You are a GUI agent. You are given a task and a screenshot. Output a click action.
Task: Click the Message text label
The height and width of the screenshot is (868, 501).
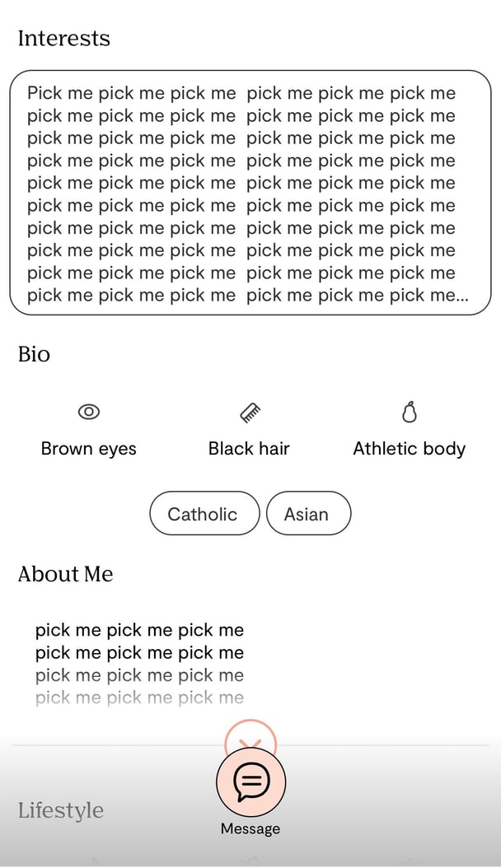tap(250, 828)
